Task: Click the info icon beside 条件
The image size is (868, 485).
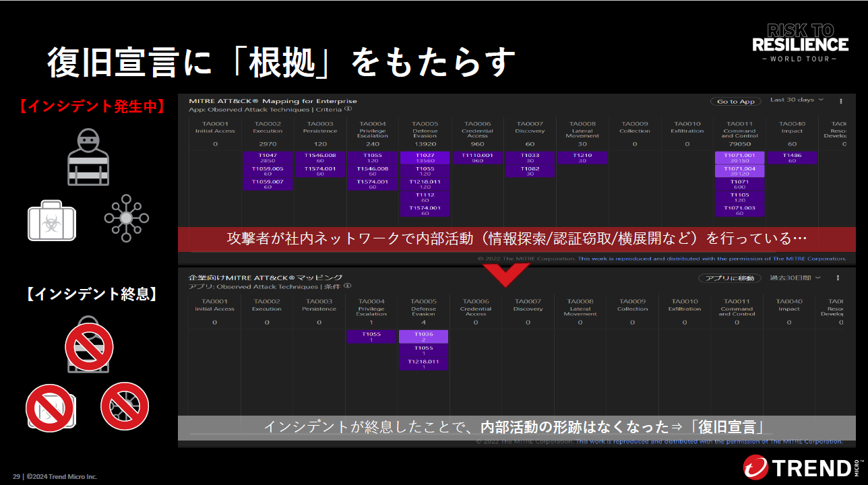Action: [x=347, y=286]
